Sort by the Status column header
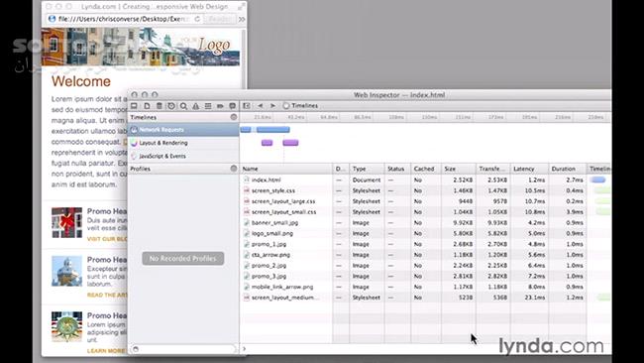The image size is (644, 363). pos(397,169)
